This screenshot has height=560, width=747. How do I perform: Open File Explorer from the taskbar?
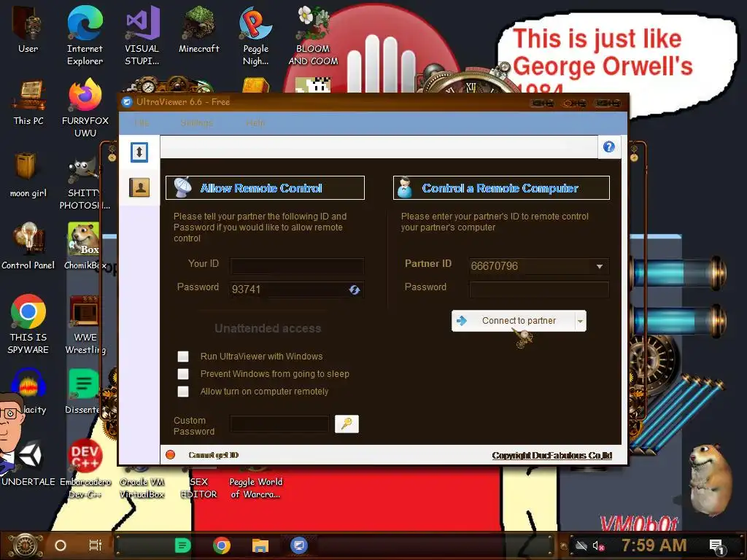coord(260,545)
